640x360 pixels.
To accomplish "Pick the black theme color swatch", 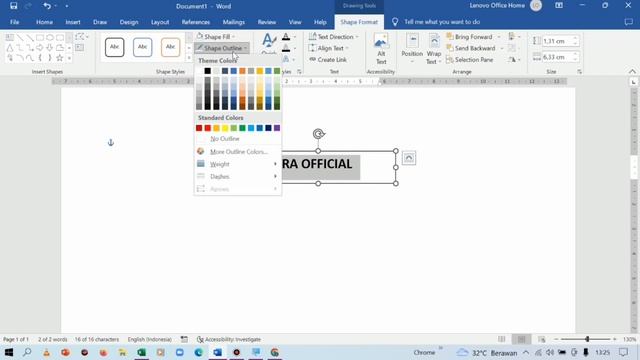I will [207, 71].
